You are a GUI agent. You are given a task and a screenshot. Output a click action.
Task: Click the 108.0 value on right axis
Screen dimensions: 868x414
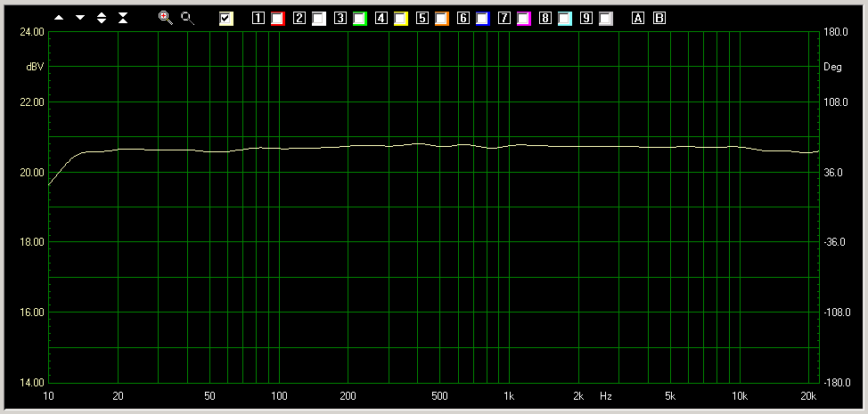pyautogui.click(x=836, y=102)
